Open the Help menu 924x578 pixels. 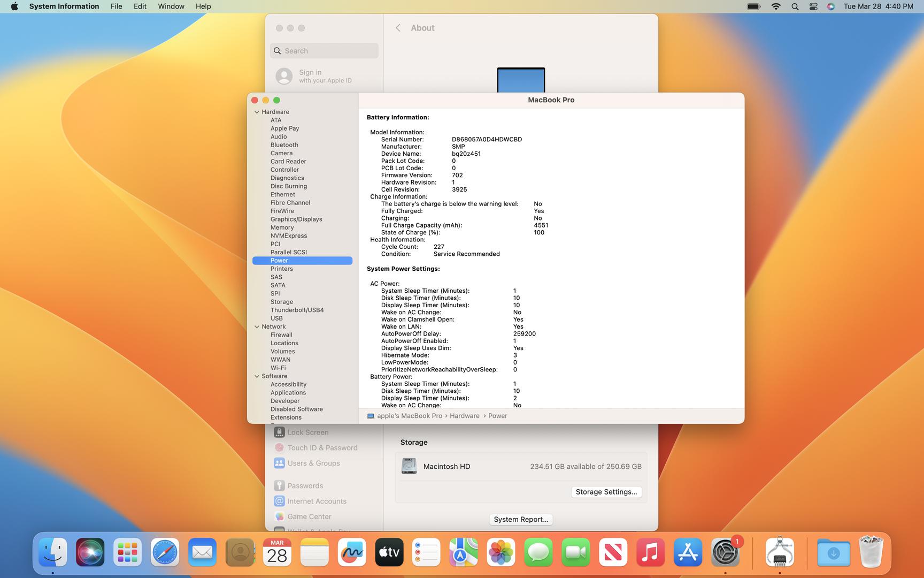(x=203, y=6)
